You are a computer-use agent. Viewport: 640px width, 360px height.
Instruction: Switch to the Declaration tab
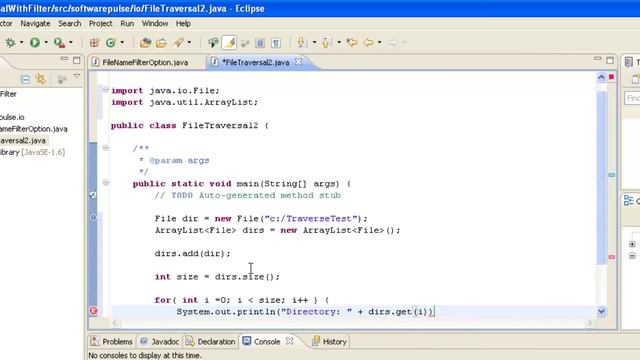(211, 342)
